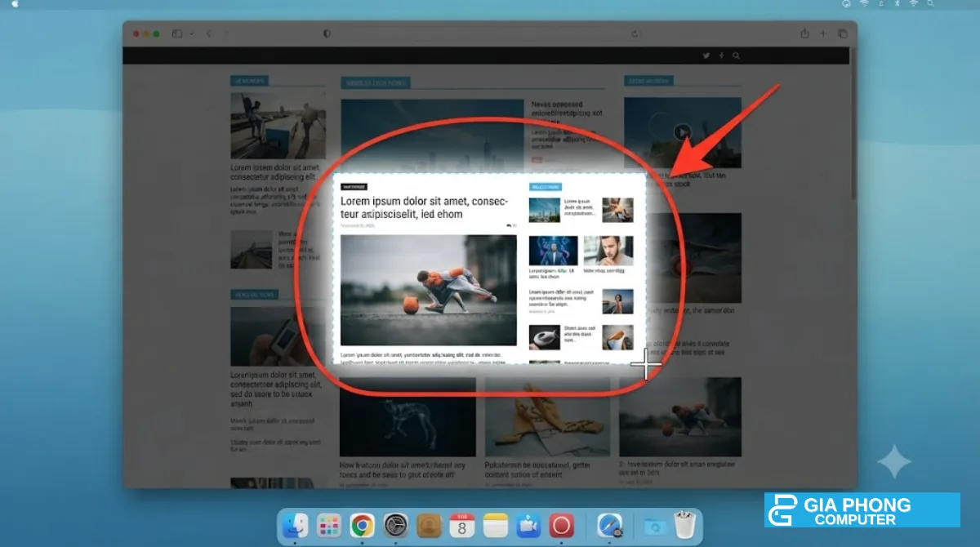Show the tab overview in Safari
Screen dimensions: 980x547
tap(843, 33)
